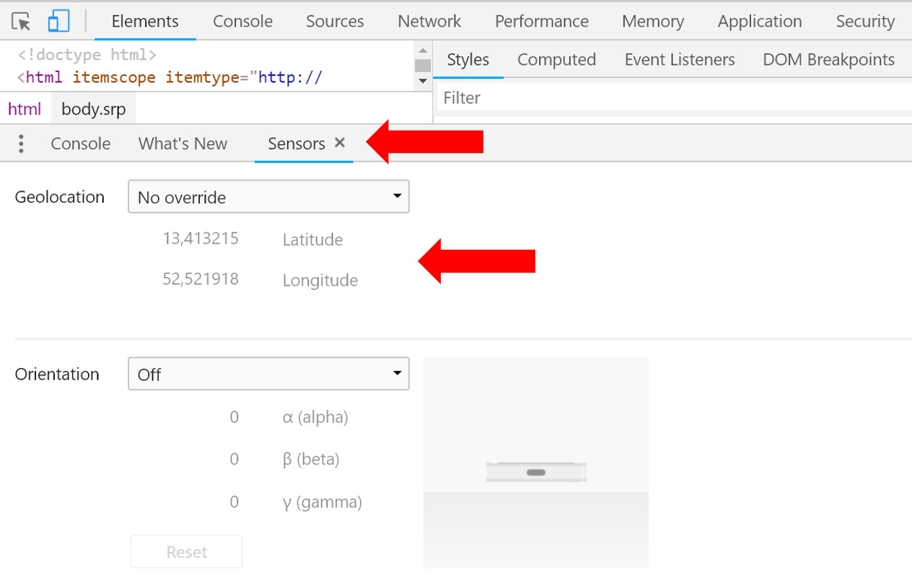This screenshot has height=588, width=912.
Task: Open the Orientation Off dropdown
Action: tap(268, 373)
